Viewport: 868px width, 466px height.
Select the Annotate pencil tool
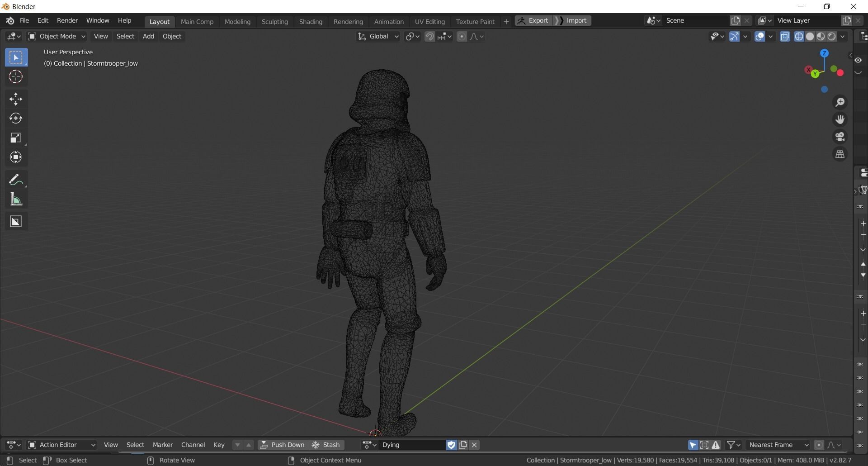16,180
